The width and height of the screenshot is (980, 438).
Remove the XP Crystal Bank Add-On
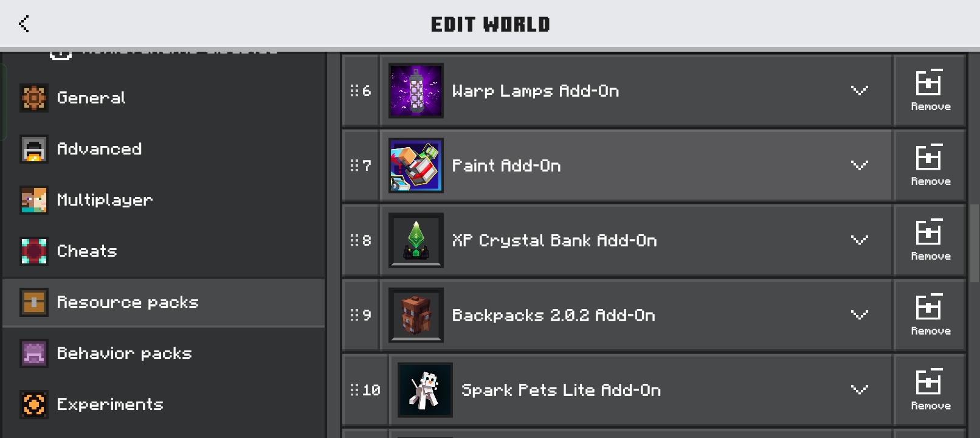930,240
